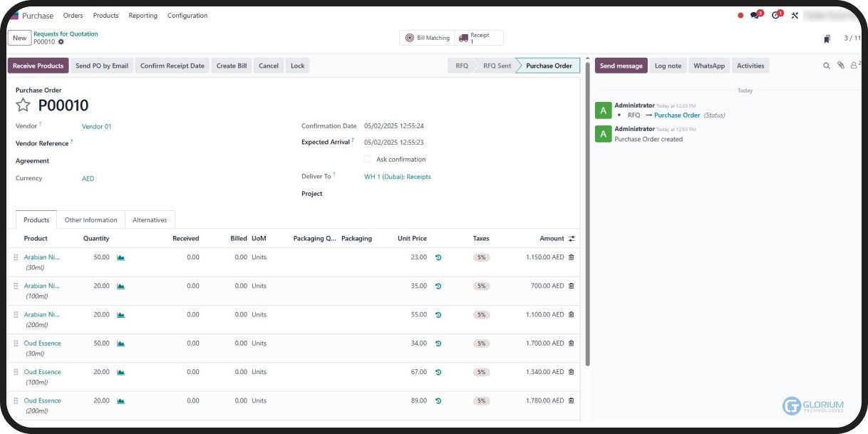Viewport: 868px width, 434px height.
Task: Show followers with the person icon
Action: coord(854,66)
